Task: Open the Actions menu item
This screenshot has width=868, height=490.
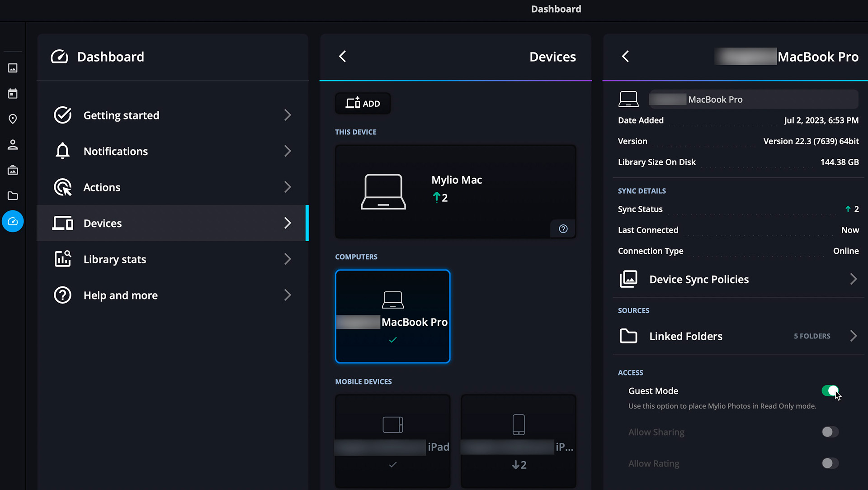Action: point(173,187)
